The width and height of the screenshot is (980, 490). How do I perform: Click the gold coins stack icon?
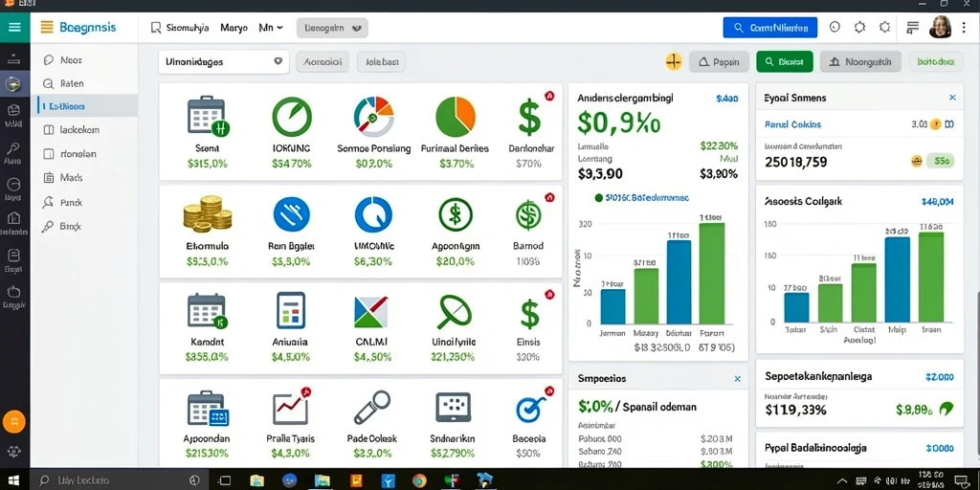coord(207,213)
